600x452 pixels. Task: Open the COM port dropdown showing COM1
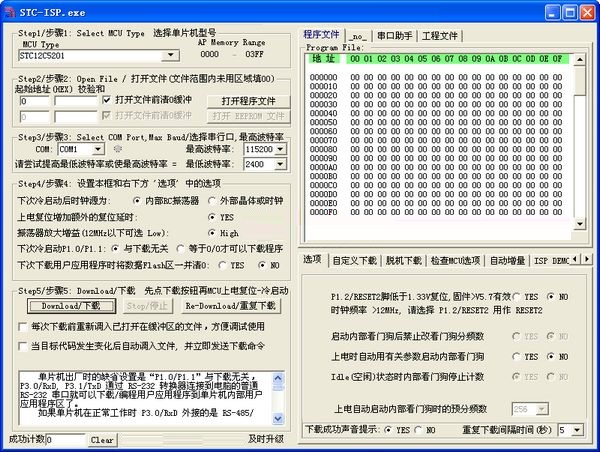98,149
